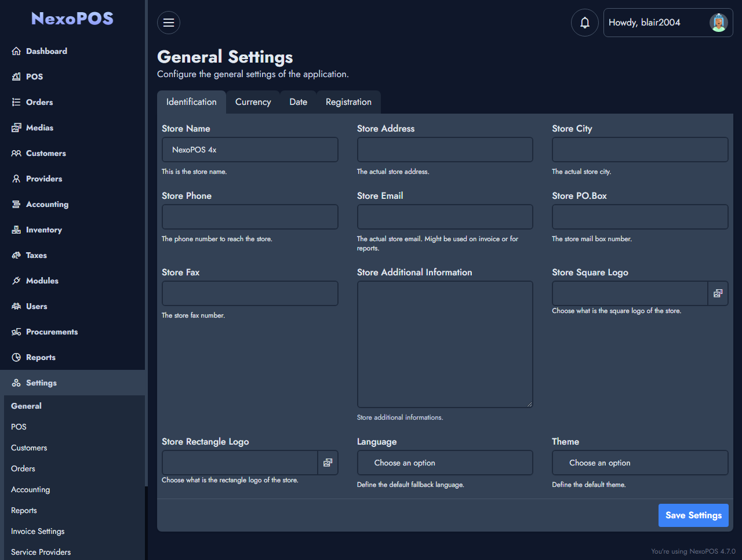Click the Store City input field
742x560 pixels.
click(x=640, y=150)
